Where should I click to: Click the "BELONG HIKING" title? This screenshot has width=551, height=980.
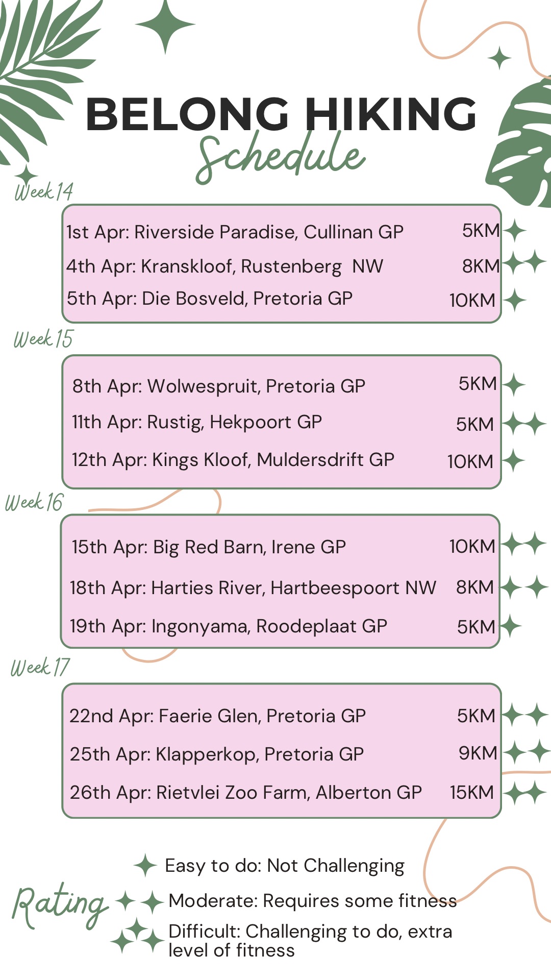[x=281, y=114]
